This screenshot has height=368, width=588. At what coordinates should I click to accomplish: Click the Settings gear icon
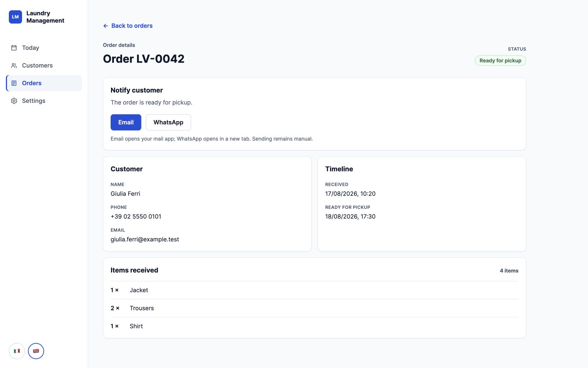(x=14, y=101)
